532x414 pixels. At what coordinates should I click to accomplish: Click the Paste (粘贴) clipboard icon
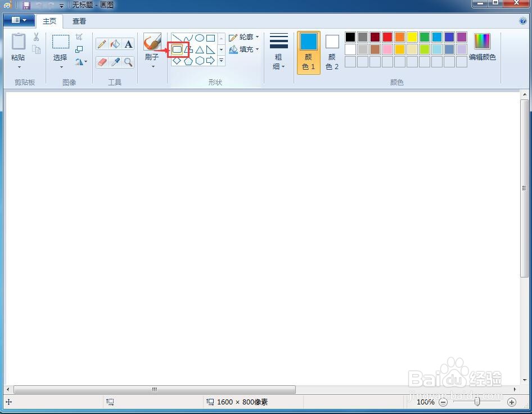click(19, 42)
